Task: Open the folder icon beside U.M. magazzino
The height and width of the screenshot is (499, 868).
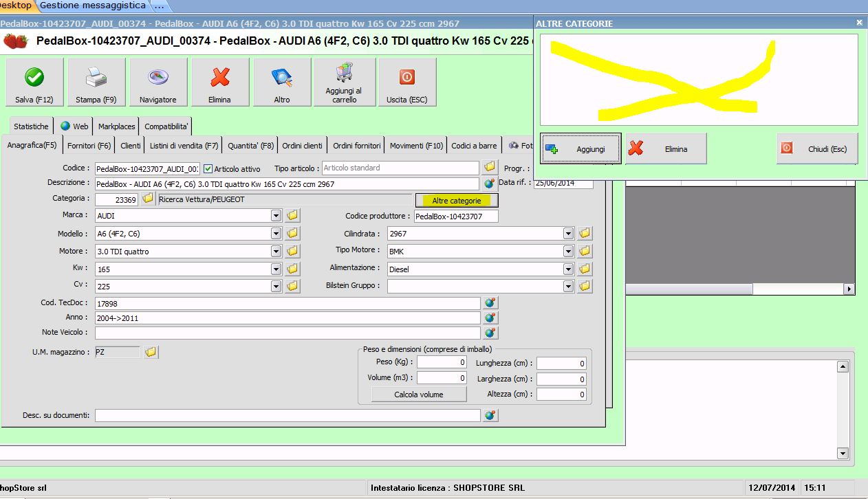Action: point(151,353)
